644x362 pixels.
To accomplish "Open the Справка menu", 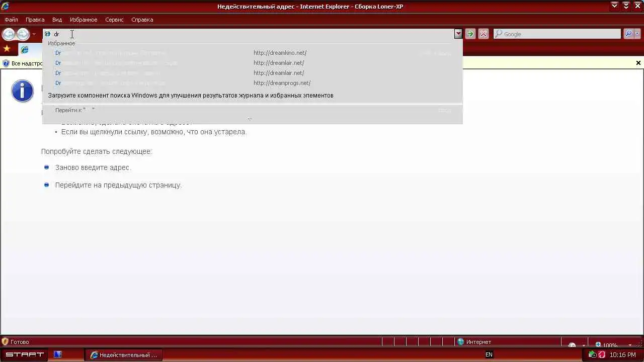I will point(142,20).
